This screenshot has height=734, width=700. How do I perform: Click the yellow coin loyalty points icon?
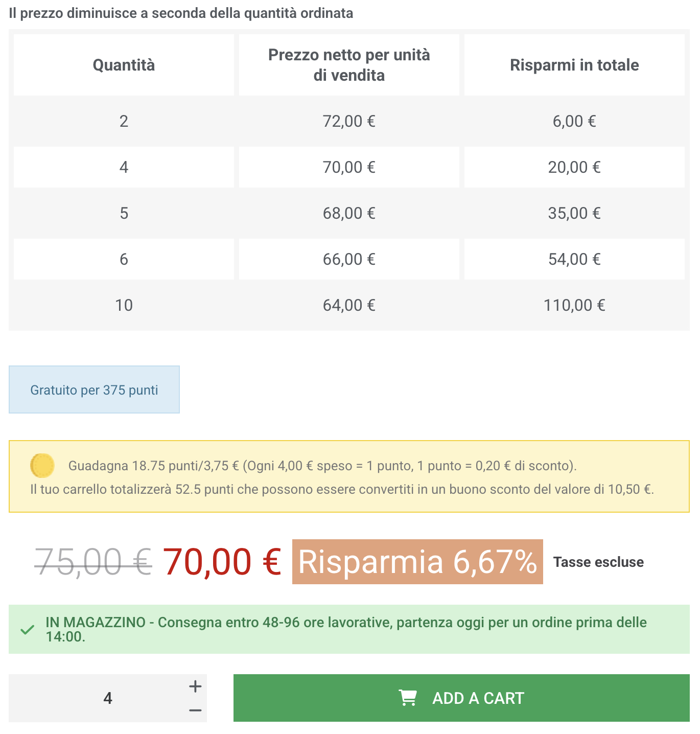point(42,464)
